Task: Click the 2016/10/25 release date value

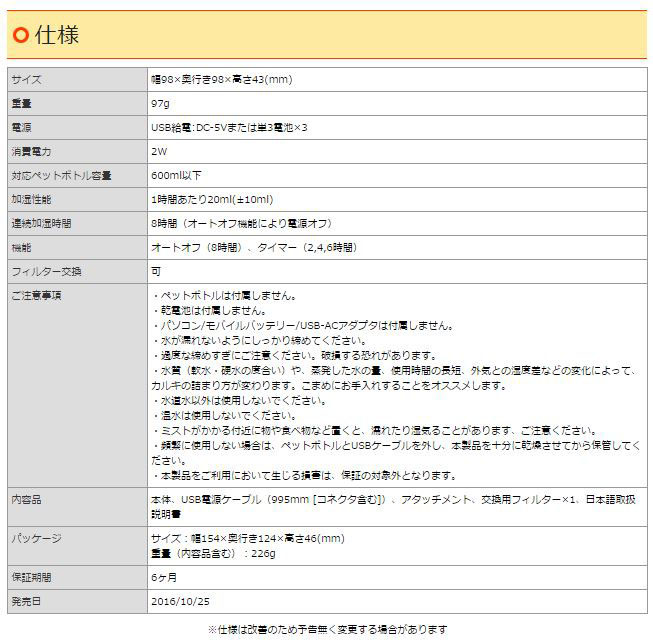Action: [x=180, y=601]
